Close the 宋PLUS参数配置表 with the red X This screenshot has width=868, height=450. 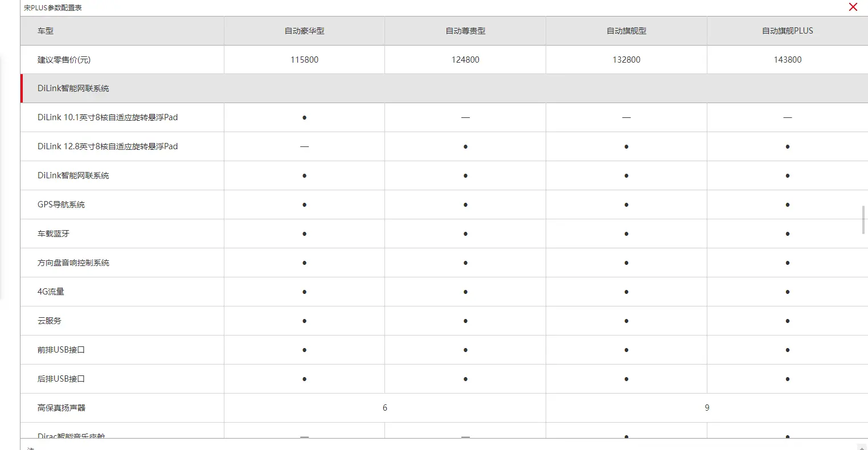(853, 7)
